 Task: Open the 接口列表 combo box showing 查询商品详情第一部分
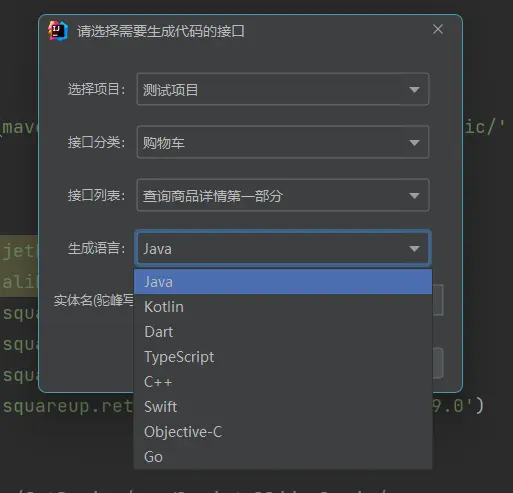pyautogui.click(x=283, y=195)
